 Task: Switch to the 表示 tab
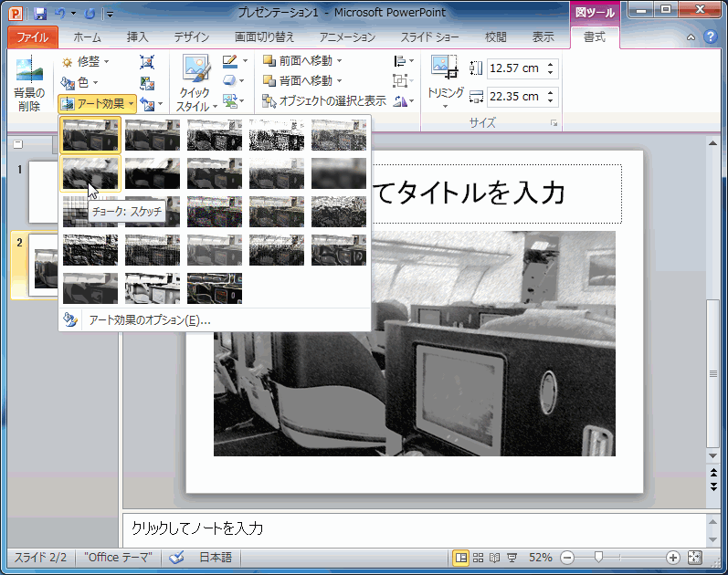point(543,37)
